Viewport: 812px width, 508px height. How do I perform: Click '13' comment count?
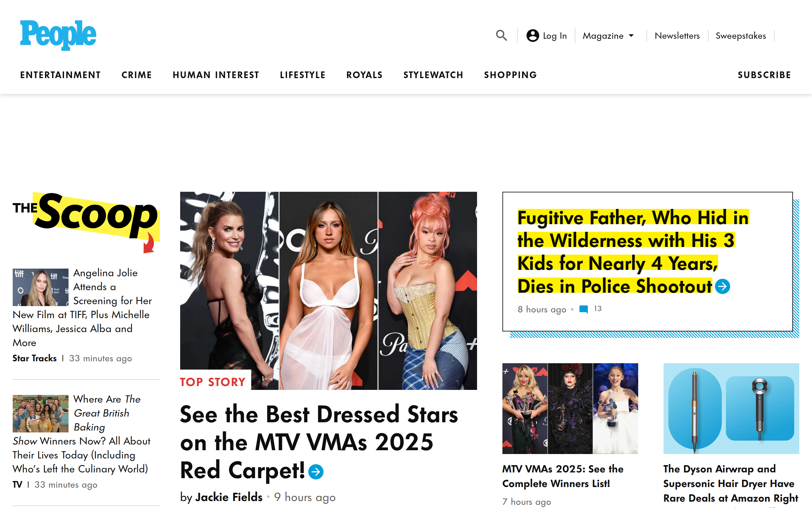coord(598,309)
